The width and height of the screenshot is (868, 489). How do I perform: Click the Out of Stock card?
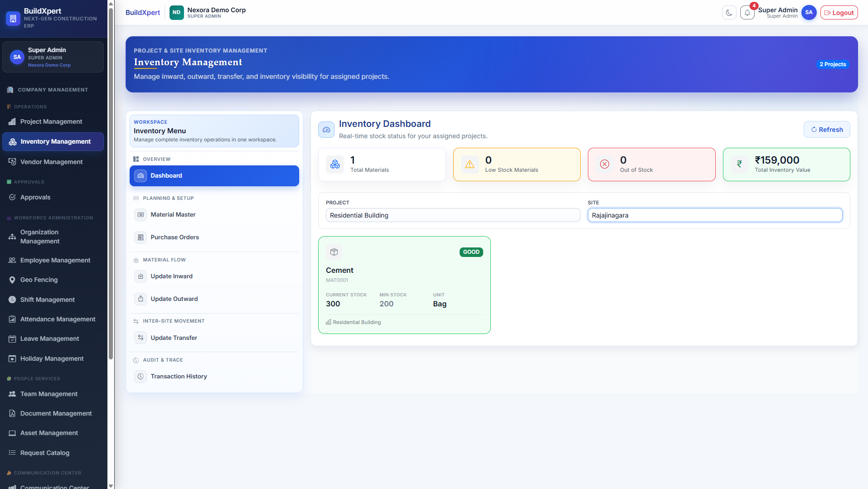point(652,165)
